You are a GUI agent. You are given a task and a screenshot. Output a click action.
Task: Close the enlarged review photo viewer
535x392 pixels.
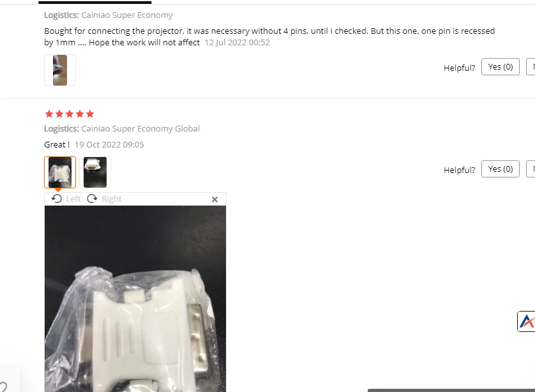pyautogui.click(x=215, y=200)
